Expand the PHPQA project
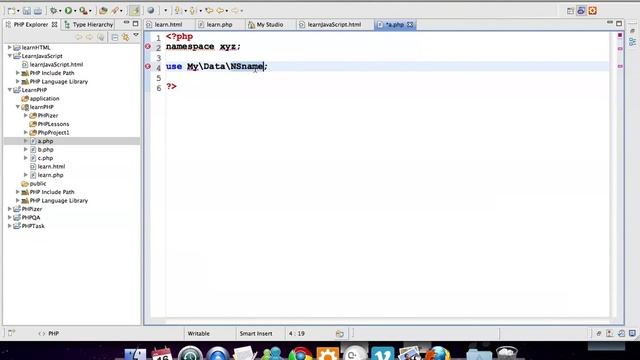 (10, 217)
